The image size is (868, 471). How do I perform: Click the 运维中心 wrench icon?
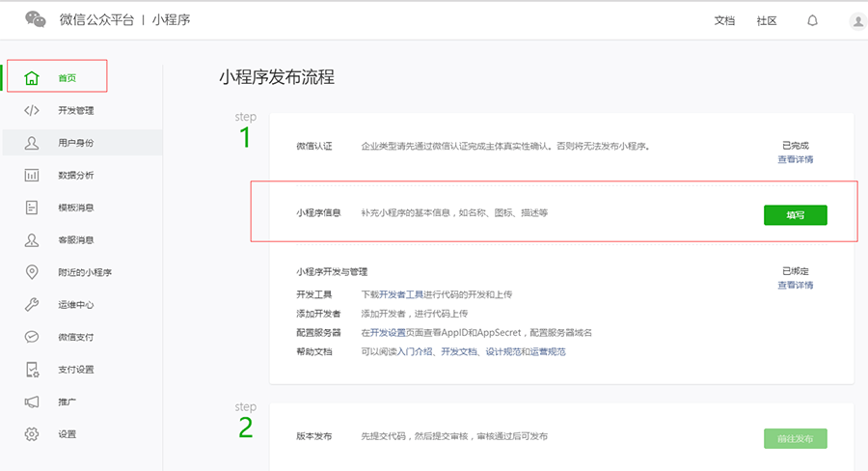coord(32,305)
